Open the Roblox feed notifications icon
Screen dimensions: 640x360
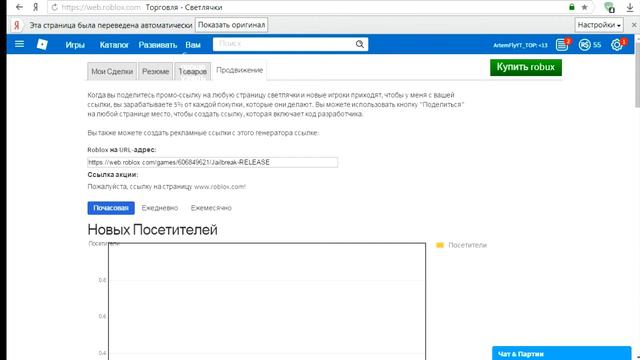click(x=562, y=44)
